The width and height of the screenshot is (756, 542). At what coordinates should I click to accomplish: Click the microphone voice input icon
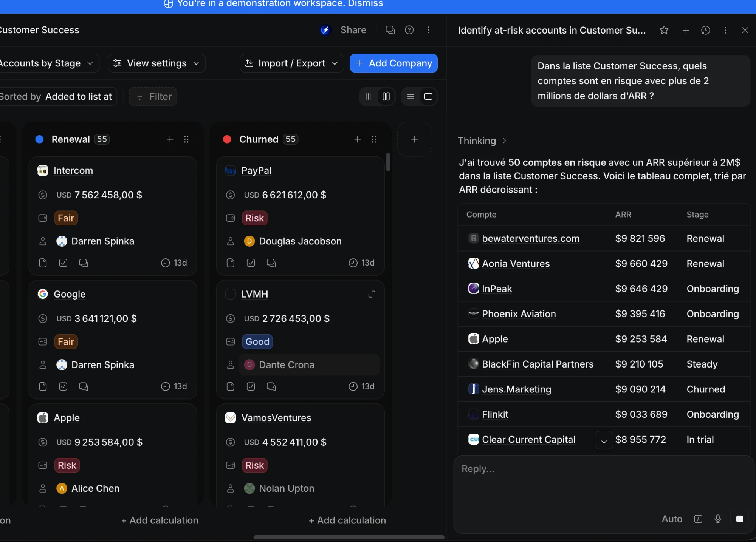click(718, 519)
